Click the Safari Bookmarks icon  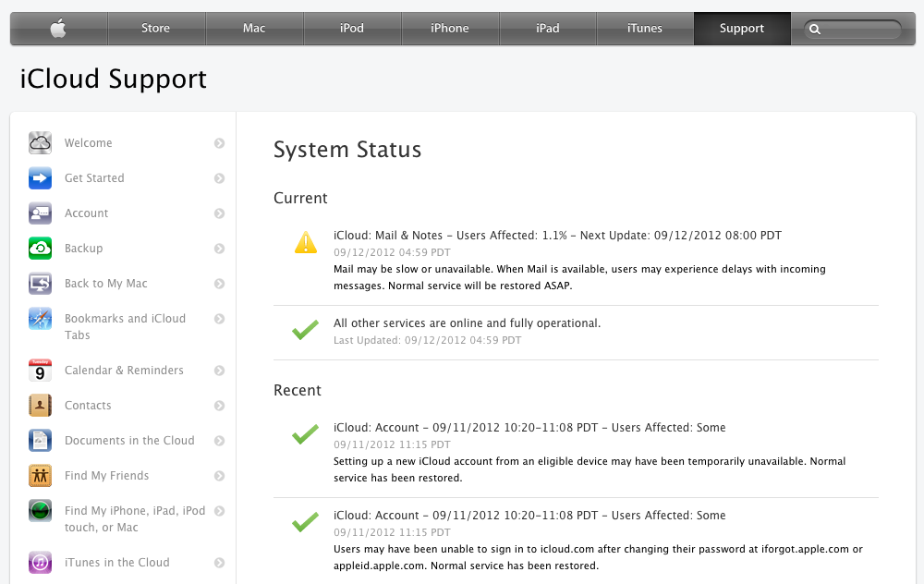pyautogui.click(x=40, y=319)
